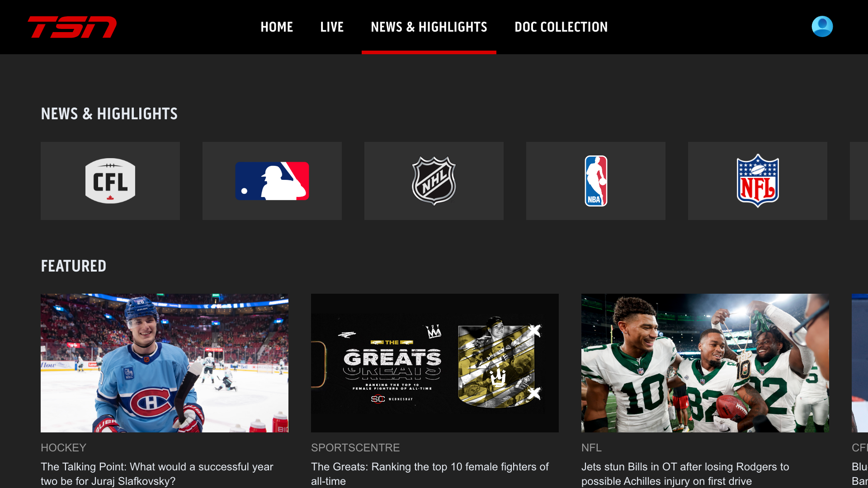Select the News & Highlights tab

(x=429, y=27)
